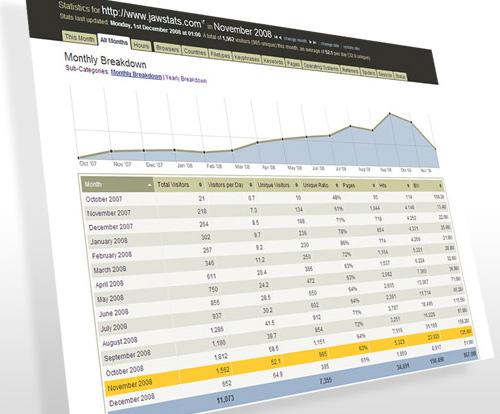Viewport: 500px width, 414px height.
Task: Click the change month link
Action: (295, 40)
